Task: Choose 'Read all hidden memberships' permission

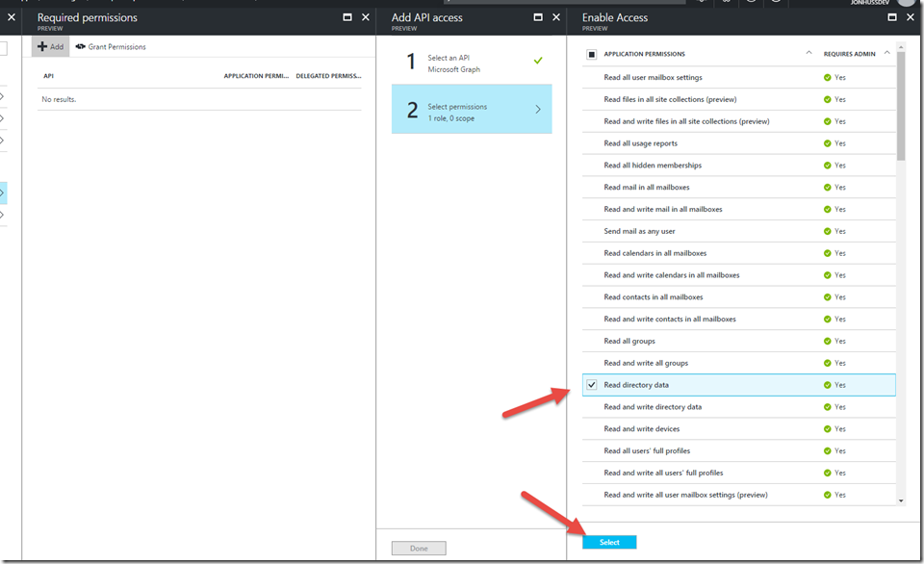Action: click(x=653, y=165)
